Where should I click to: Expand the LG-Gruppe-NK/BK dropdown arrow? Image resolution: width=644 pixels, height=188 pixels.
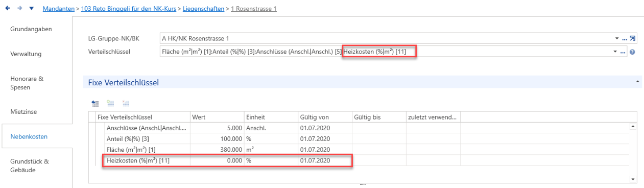pyautogui.click(x=617, y=38)
